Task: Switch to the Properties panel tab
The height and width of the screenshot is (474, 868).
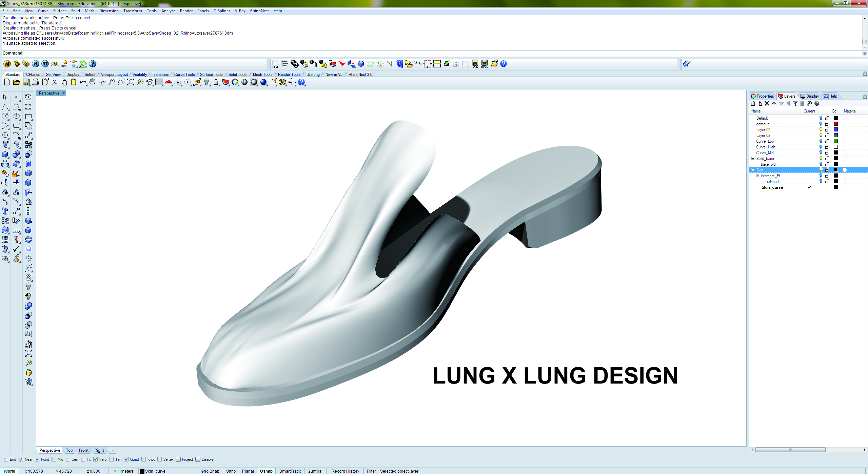Action: click(x=763, y=96)
